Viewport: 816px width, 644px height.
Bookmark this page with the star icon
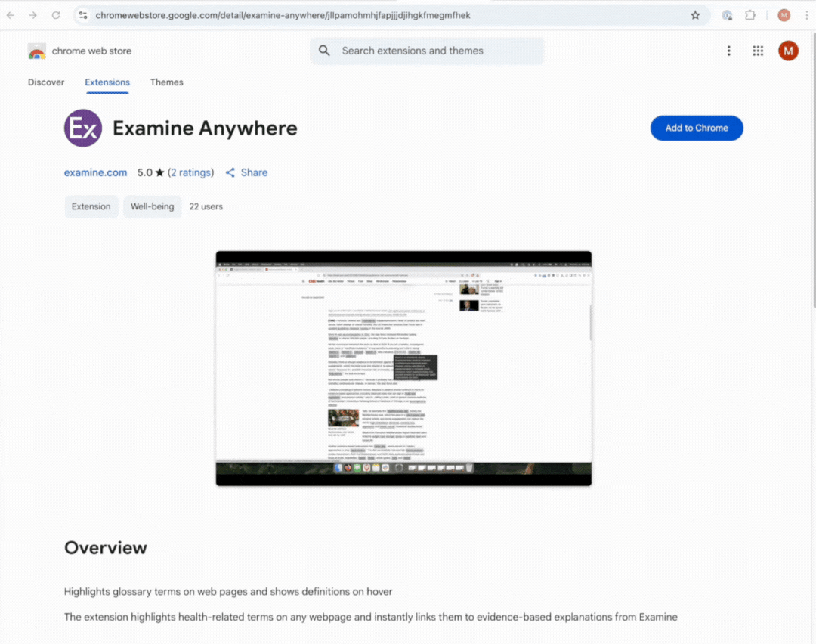(695, 15)
